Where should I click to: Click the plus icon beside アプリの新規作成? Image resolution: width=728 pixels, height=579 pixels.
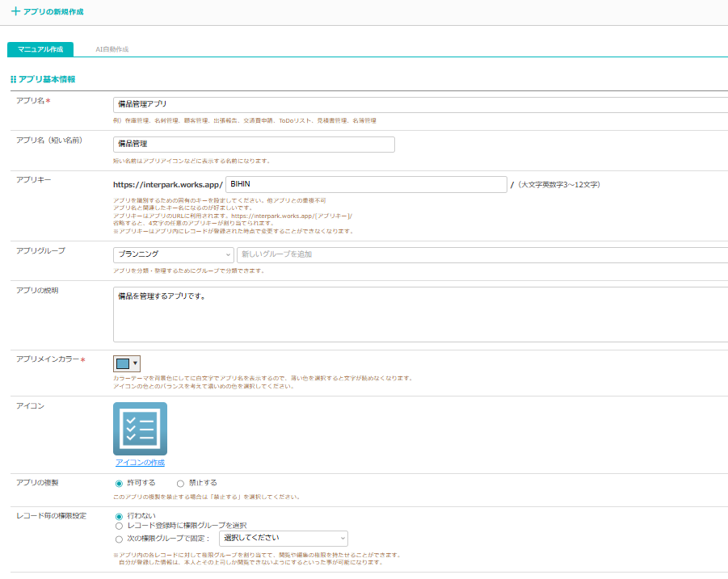(15, 12)
